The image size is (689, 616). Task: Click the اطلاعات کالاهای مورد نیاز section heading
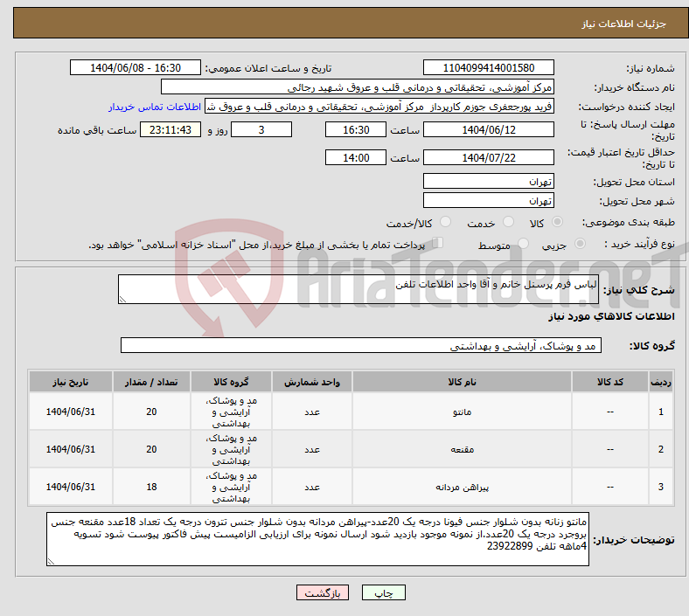(611, 316)
